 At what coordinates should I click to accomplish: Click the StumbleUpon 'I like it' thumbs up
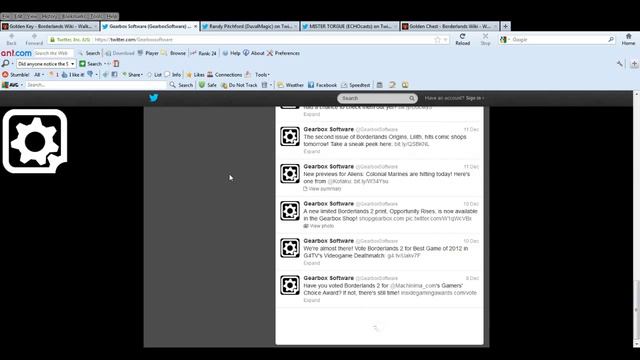coord(73,75)
